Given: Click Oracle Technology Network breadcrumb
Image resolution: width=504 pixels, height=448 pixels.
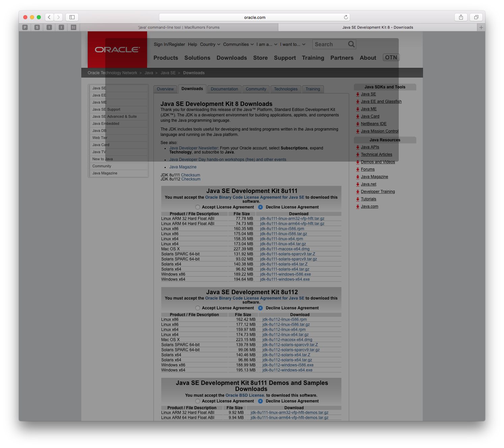Looking at the screenshot, I should pos(112,73).
